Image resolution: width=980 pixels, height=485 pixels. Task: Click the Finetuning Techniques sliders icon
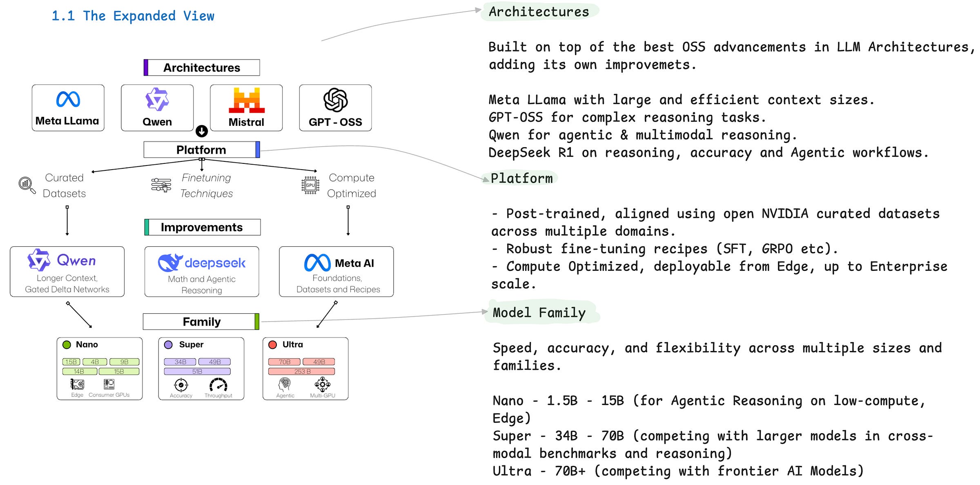coord(161,185)
